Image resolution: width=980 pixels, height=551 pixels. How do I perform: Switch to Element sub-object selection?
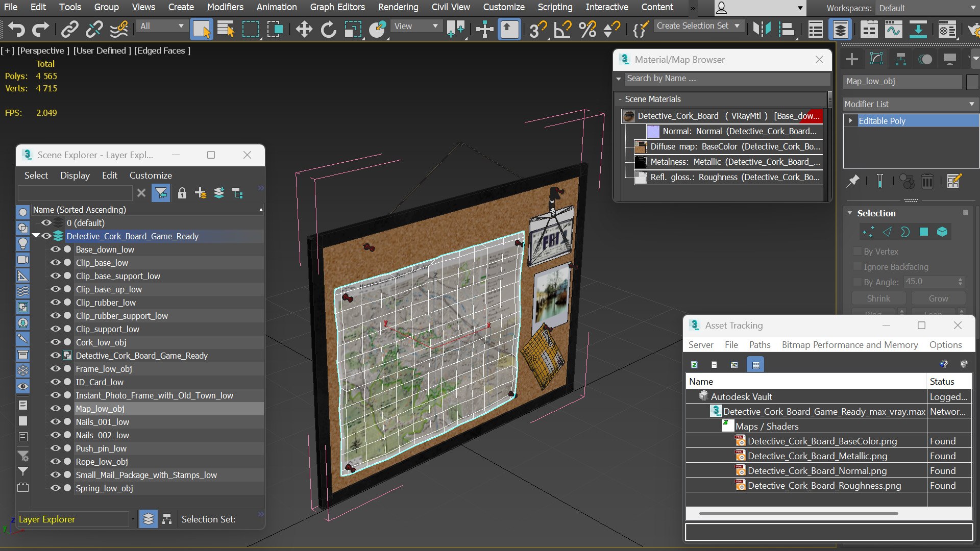pos(942,232)
